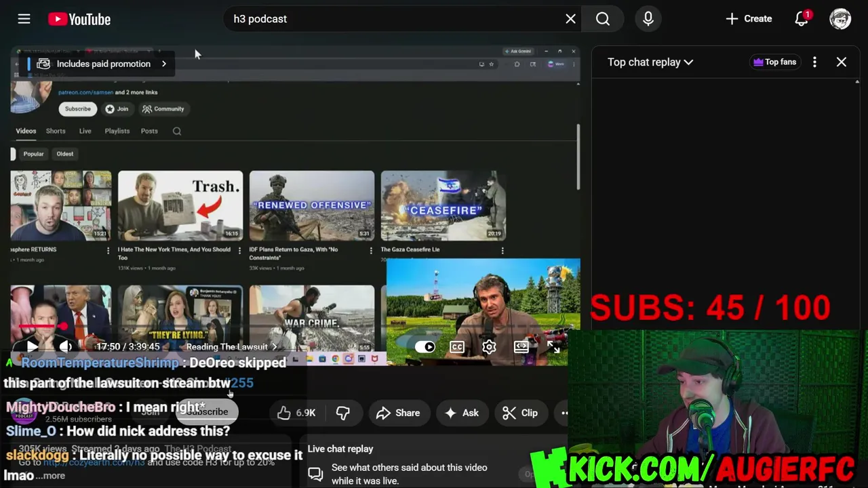The height and width of the screenshot is (488, 868).
Task: Open options for Gaza Ceasefire Lie video
Action: pos(502,250)
